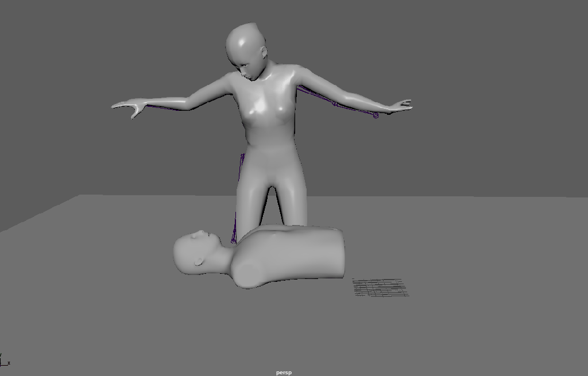Select the kneeling figure's pelvis area
Screen dimensions: 588x376
[x=270, y=161]
